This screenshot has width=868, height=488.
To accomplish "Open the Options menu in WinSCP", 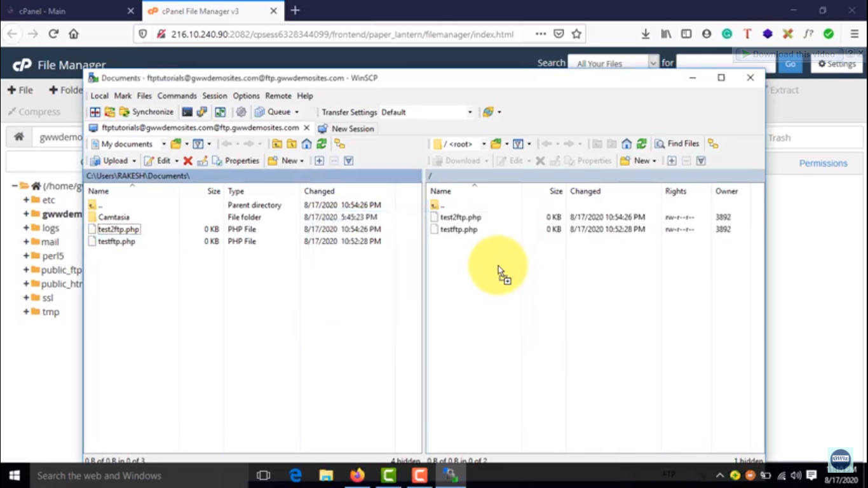I will click(x=246, y=96).
